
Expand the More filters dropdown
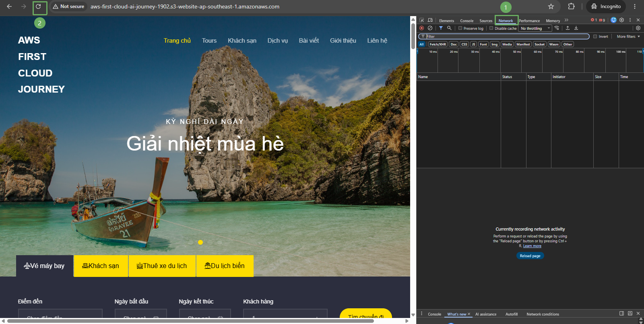click(628, 36)
